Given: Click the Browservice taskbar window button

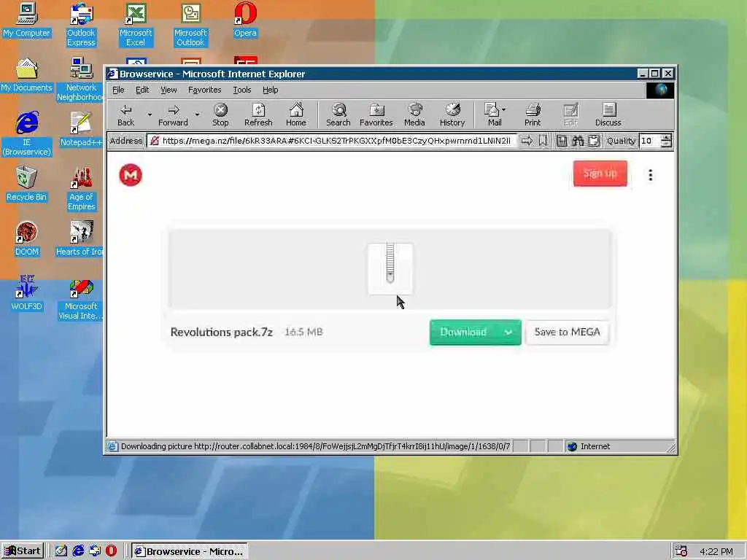Looking at the screenshot, I should coord(189,551).
